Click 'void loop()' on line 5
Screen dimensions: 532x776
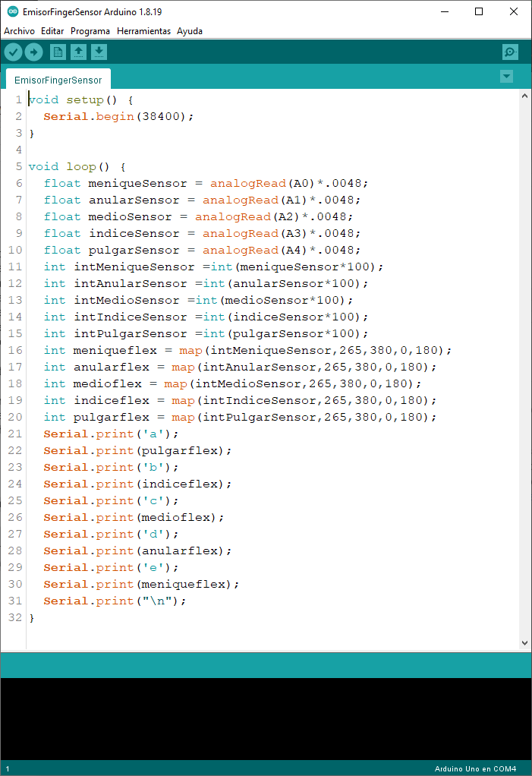pos(69,167)
